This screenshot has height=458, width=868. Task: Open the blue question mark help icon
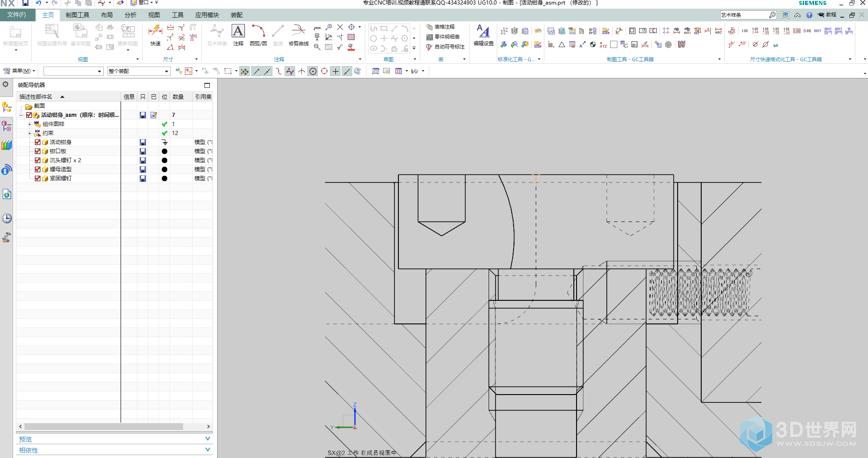pos(809,15)
